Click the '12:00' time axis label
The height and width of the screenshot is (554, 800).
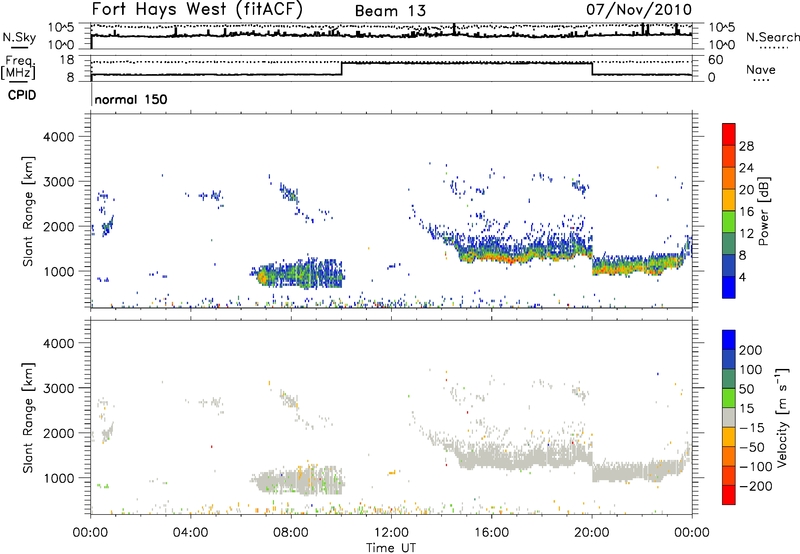(391, 533)
